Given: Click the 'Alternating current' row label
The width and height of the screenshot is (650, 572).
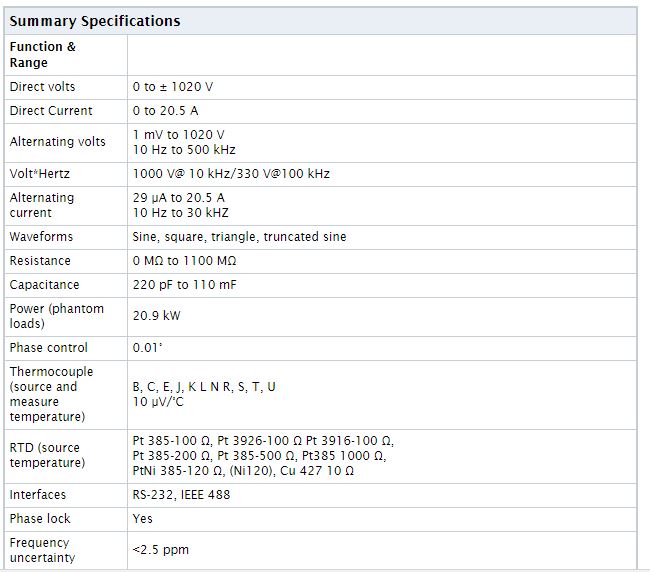Looking at the screenshot, I should pos(42,205).
